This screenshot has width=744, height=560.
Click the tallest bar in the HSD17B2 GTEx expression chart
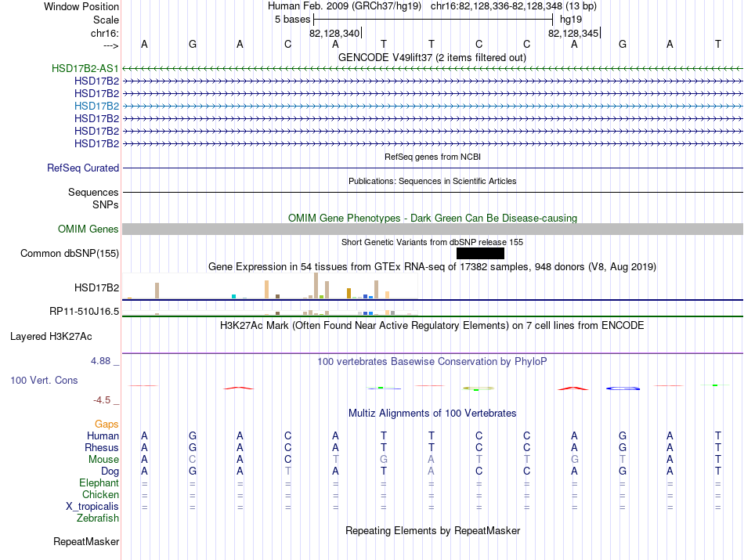tap(316, 286)
